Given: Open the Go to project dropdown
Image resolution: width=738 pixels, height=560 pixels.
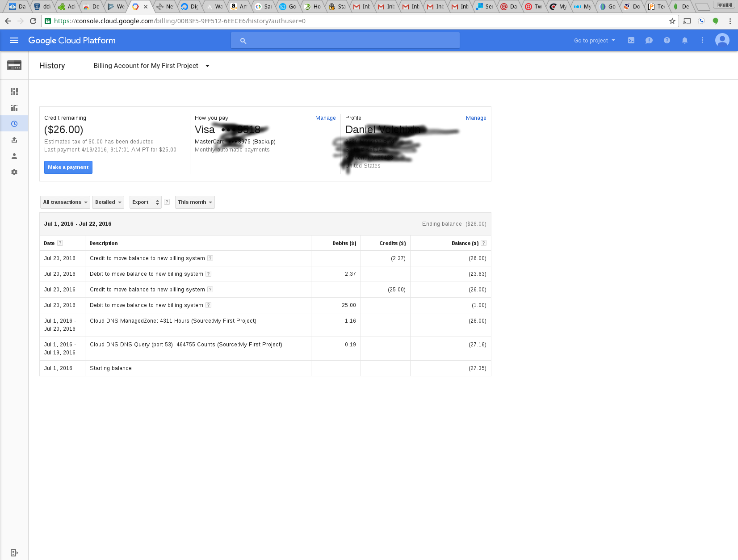Looking at the screenshot, I should click(x=595, y=40).
